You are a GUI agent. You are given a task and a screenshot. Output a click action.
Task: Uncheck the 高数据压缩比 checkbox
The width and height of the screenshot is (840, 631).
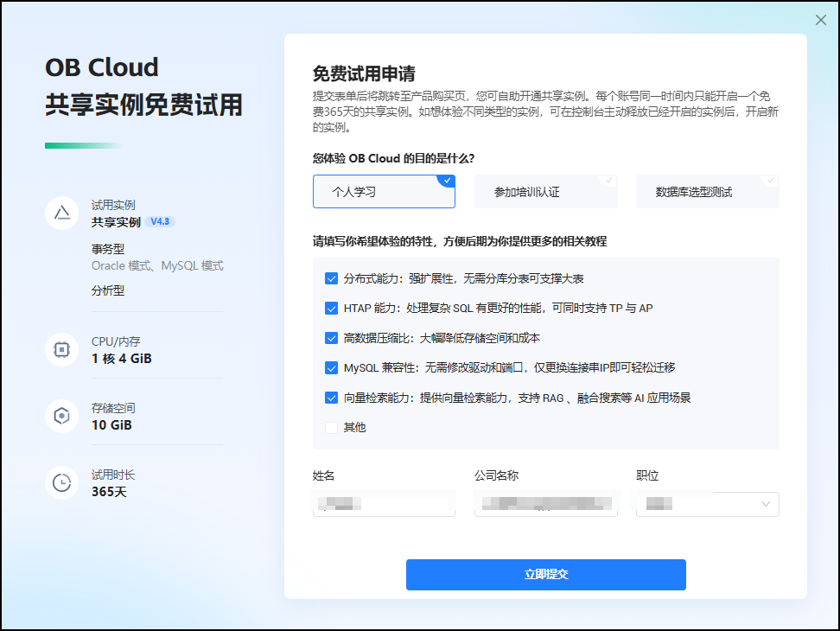pos(331,338)
